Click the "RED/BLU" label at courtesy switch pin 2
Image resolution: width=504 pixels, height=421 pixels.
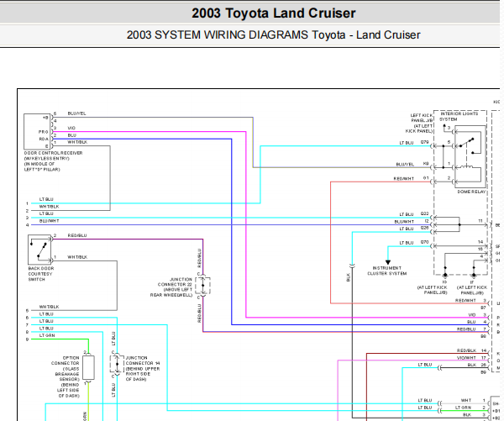point(77,235)
